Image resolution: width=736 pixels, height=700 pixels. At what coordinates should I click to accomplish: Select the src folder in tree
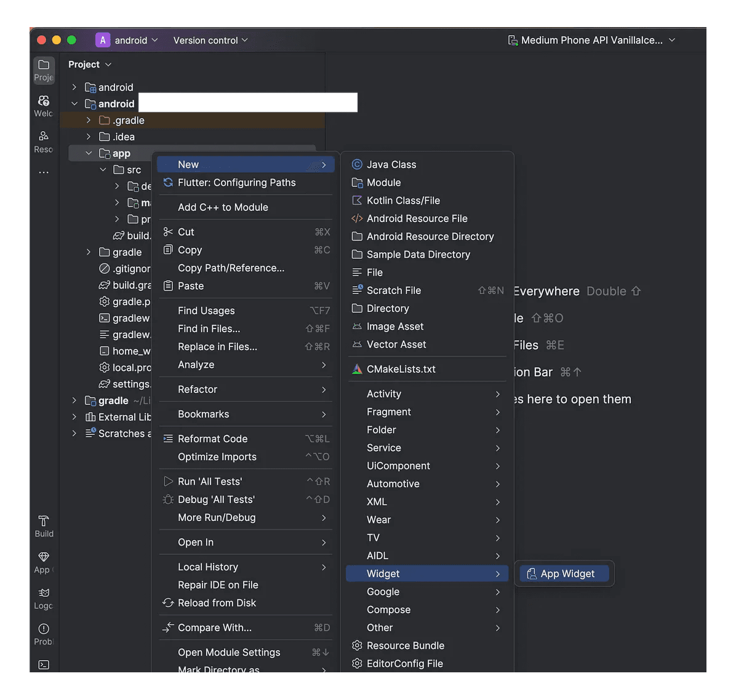pos(134,170)
